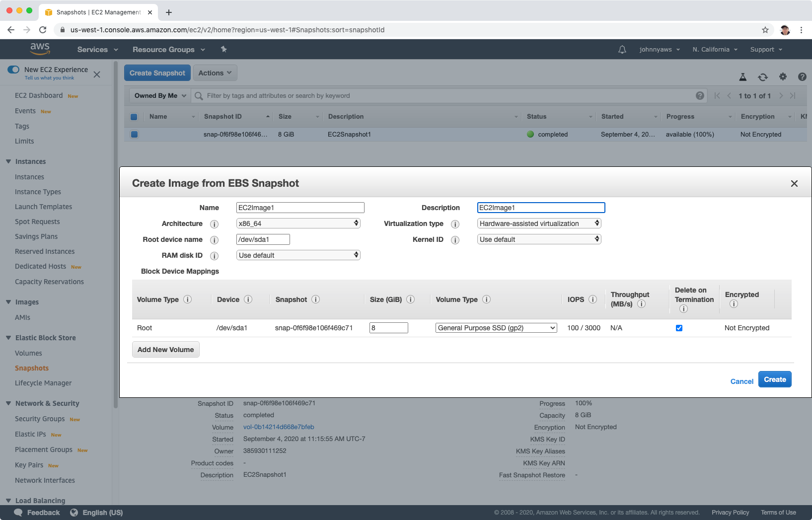Show info for Snapshot column
The image size is (812, 520).
point(315,299)
